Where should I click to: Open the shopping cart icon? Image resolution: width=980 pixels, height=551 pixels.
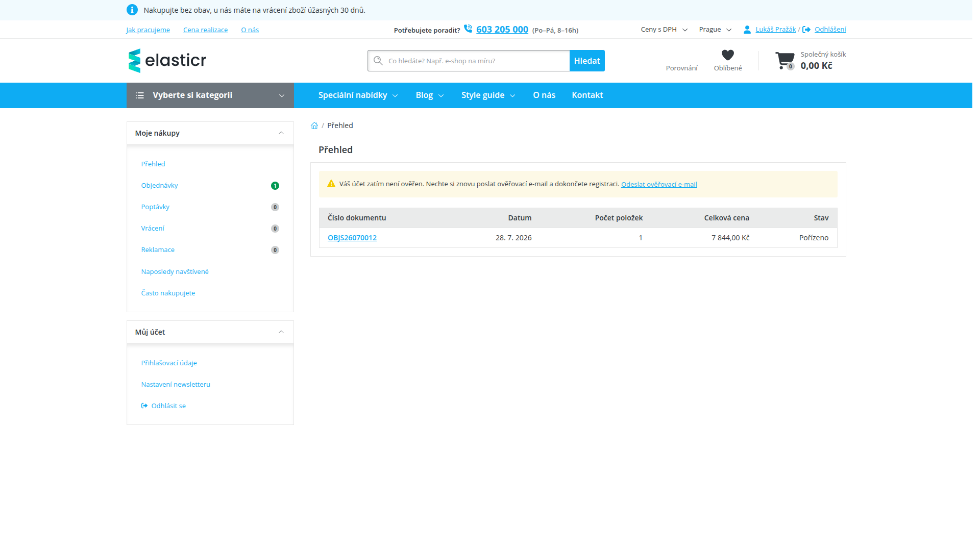[785, 61]
